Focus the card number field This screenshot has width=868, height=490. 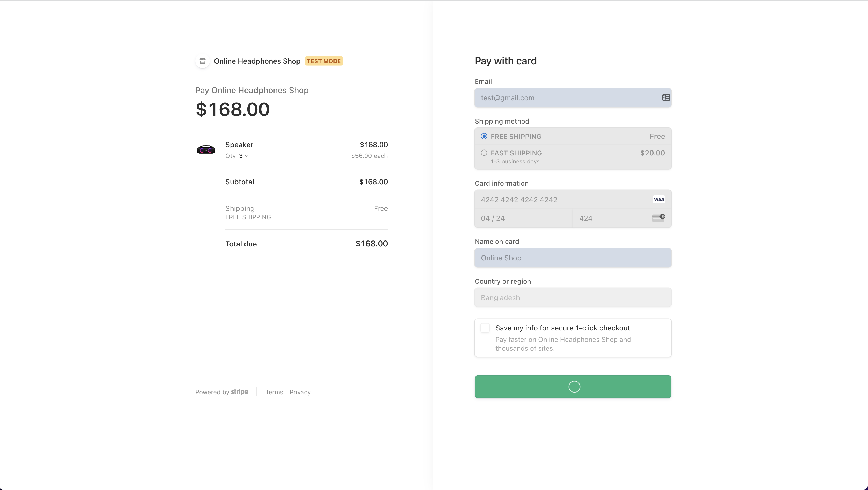tap(563, 200)
